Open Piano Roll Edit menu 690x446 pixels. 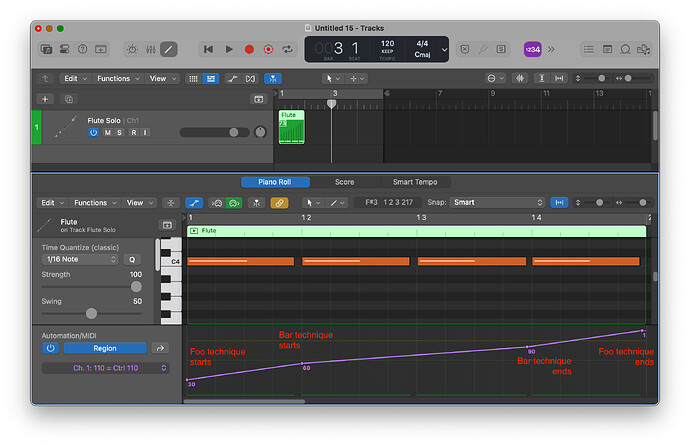52,203
